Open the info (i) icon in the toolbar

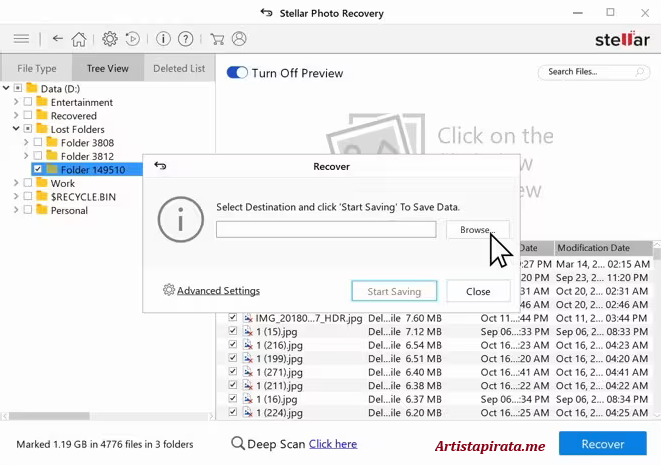[x=163, y=39]
